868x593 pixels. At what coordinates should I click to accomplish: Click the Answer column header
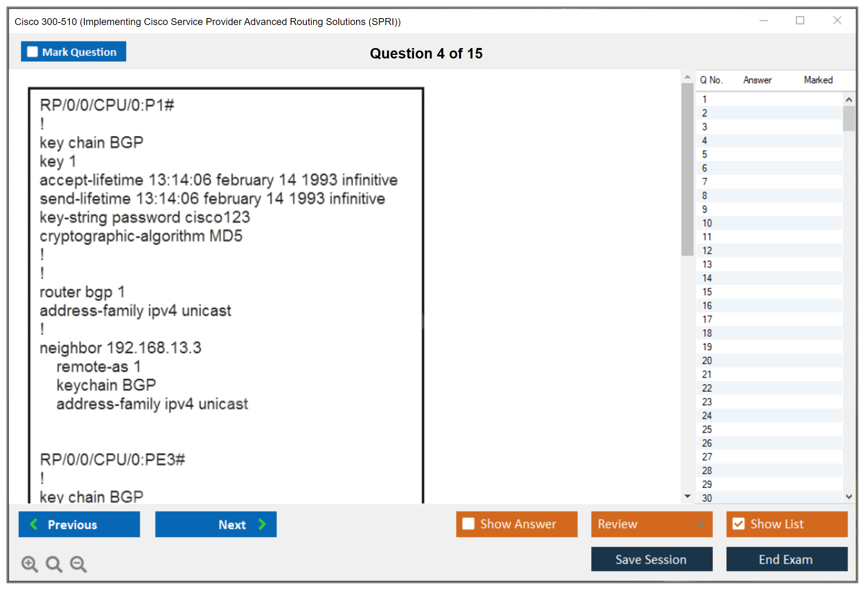pos(757,80)
